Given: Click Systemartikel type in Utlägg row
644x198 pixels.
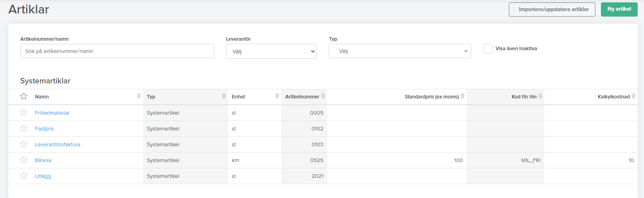Looking at the screenshot, I should pyautogui.click(x=163, y=176).
